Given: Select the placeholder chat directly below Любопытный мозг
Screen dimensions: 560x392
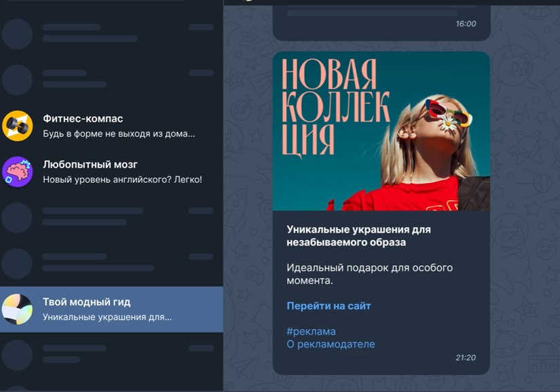Looking at the screenshot, I should tap(111, 218).
